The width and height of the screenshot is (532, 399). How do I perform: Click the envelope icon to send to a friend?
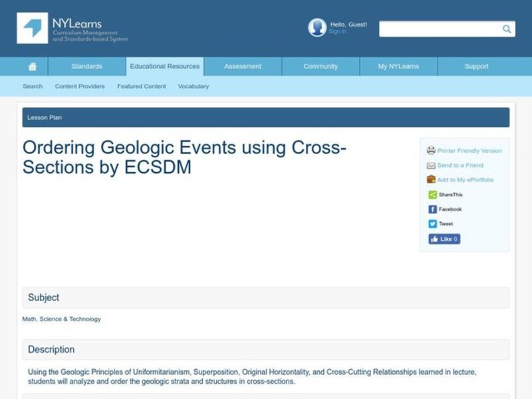tap(431, 165)
